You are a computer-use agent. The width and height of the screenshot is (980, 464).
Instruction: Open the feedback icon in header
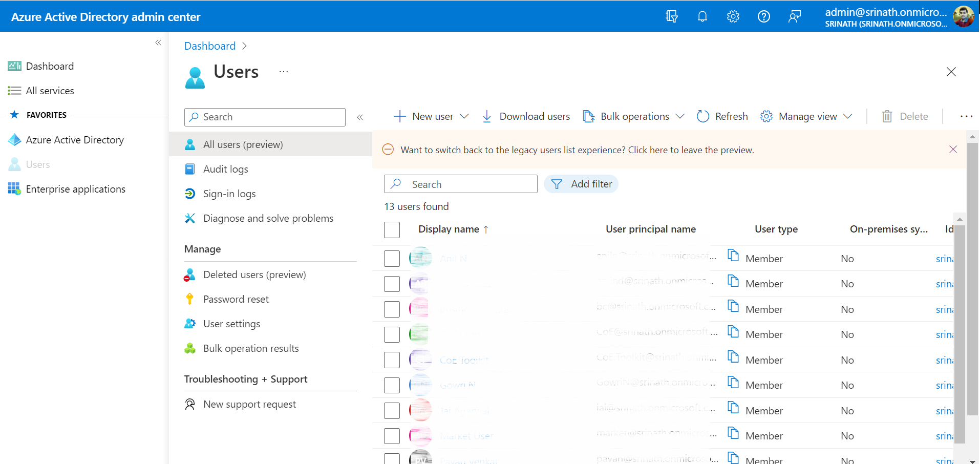[x=794, y=17]
